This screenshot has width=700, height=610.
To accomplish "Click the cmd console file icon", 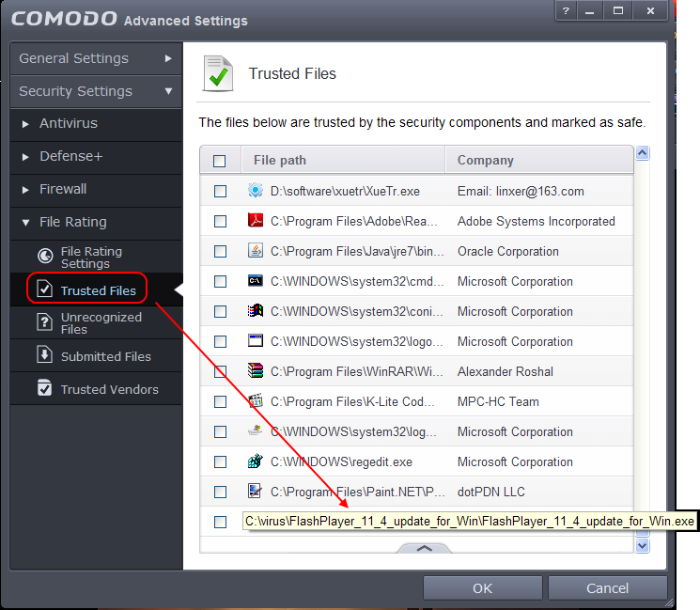I will (x=256, y=280).
